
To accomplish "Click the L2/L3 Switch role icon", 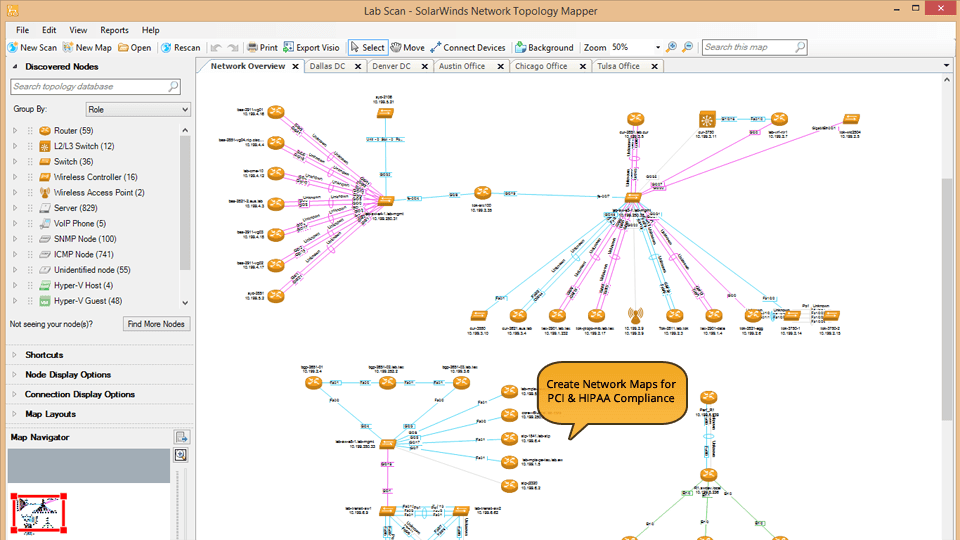I will pyautogui.click(x=45, y=146).
